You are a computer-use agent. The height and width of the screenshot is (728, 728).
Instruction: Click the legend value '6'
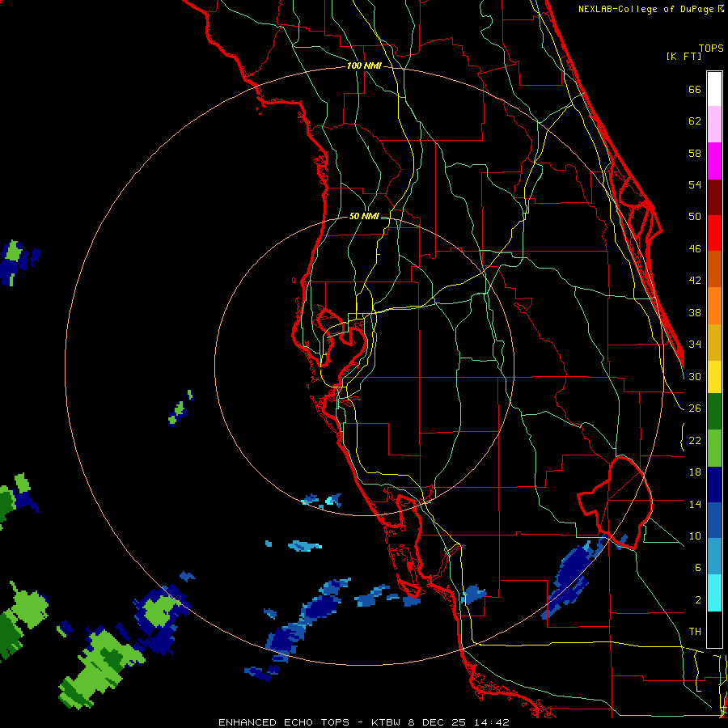tap(698, 568)
